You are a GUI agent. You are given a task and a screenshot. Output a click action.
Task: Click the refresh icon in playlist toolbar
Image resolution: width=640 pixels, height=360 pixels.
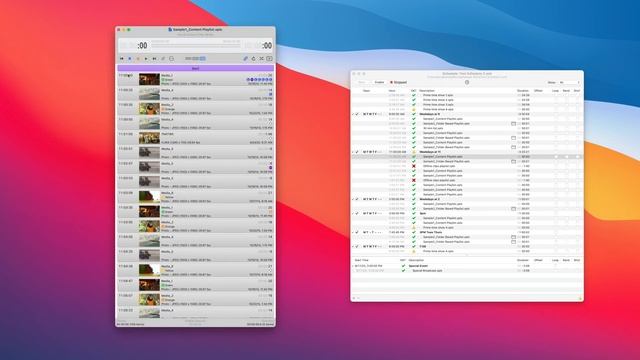coord(253,59)
